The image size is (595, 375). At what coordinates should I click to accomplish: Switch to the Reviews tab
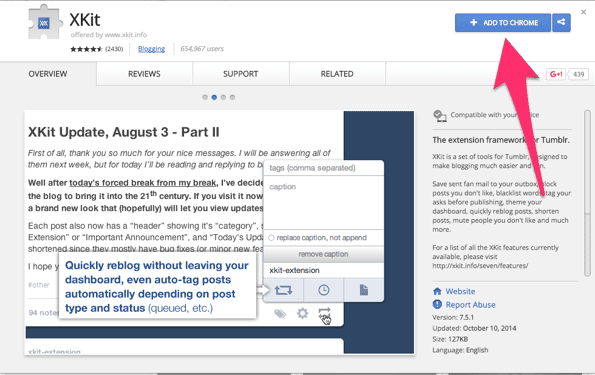(x=144, y=74)
